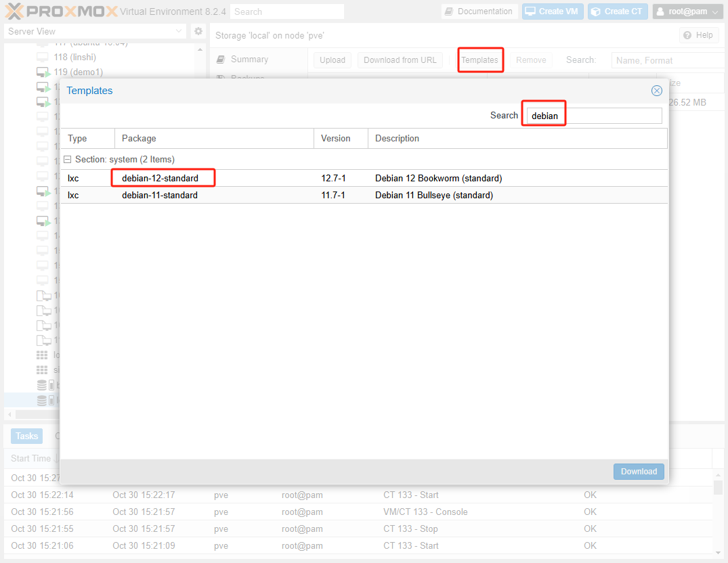The height and width of the screenshot is (563, 728).
Task: Click the Name, Format search field
Action: 668,60
